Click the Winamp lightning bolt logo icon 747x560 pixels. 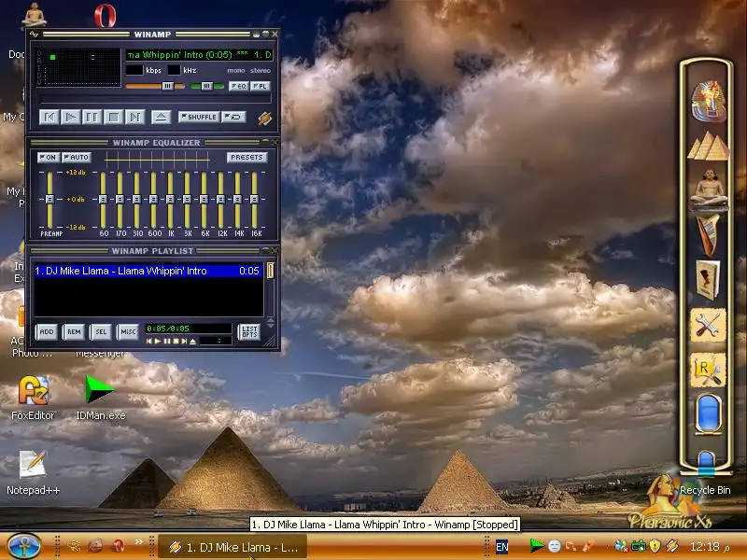(265, 118)
